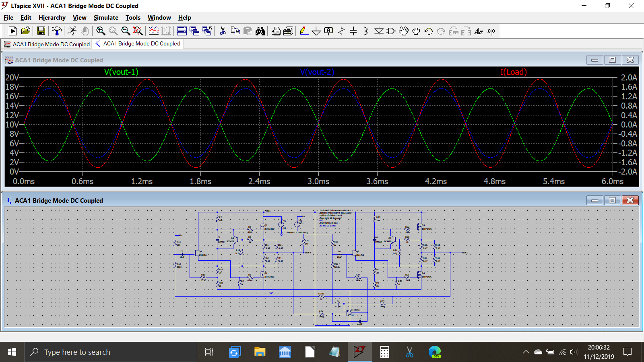The width and height of the screenshot is (644, 362).
Task: Select the Draw Wire pencil tool
Action: pos(304,31)
